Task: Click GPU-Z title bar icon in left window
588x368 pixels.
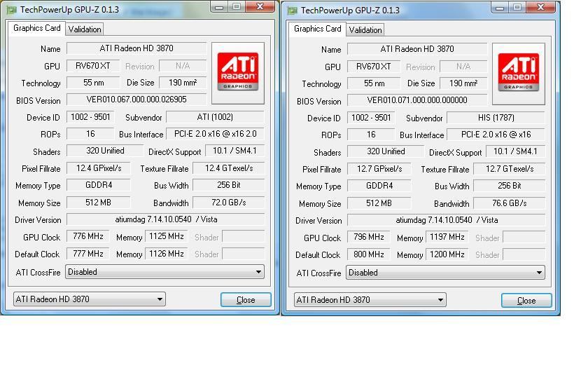Action: [12, 10]
